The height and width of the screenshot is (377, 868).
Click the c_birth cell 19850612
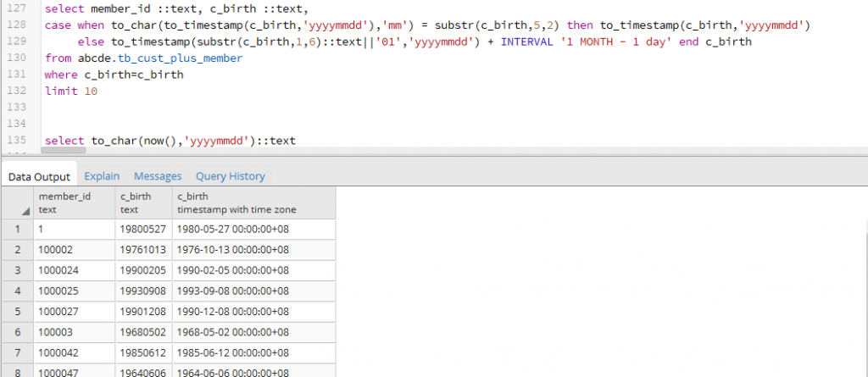144,352
